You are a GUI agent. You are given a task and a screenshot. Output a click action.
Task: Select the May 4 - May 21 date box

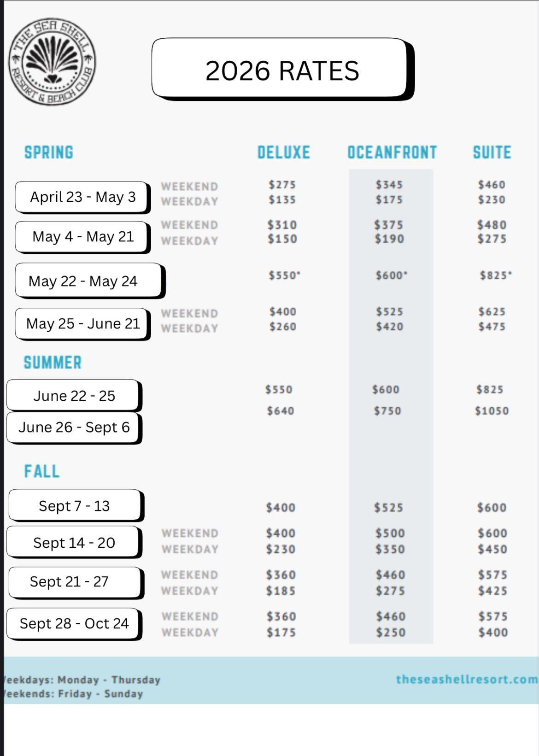pos(83,237)
